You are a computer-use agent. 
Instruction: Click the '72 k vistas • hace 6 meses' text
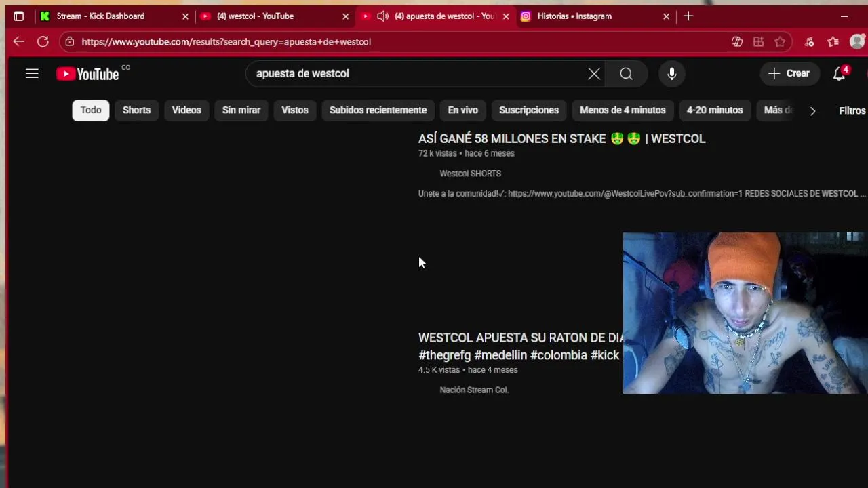coord(467,153)
